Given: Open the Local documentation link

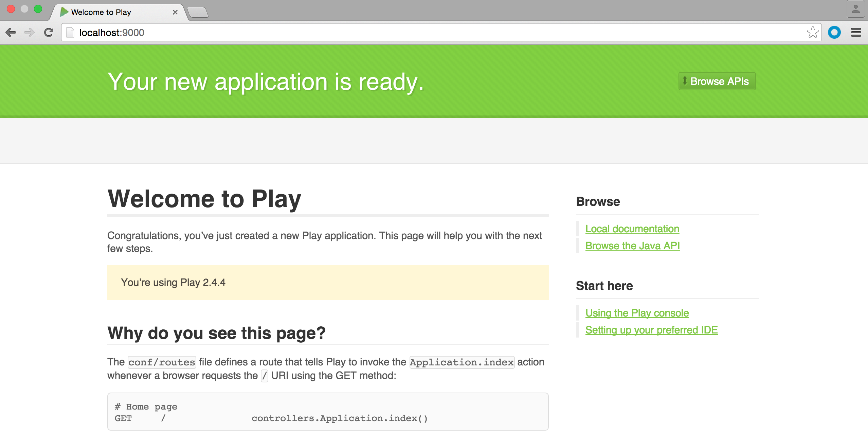Looking at the screenshot, I should (632, 229).
